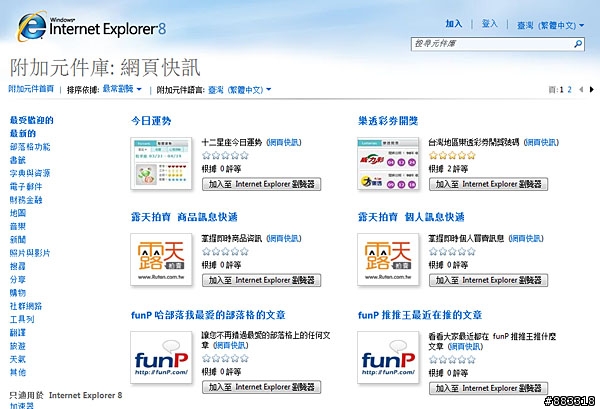
Task: Select 天氣 category in sidebar
Action: coord(18,359)
